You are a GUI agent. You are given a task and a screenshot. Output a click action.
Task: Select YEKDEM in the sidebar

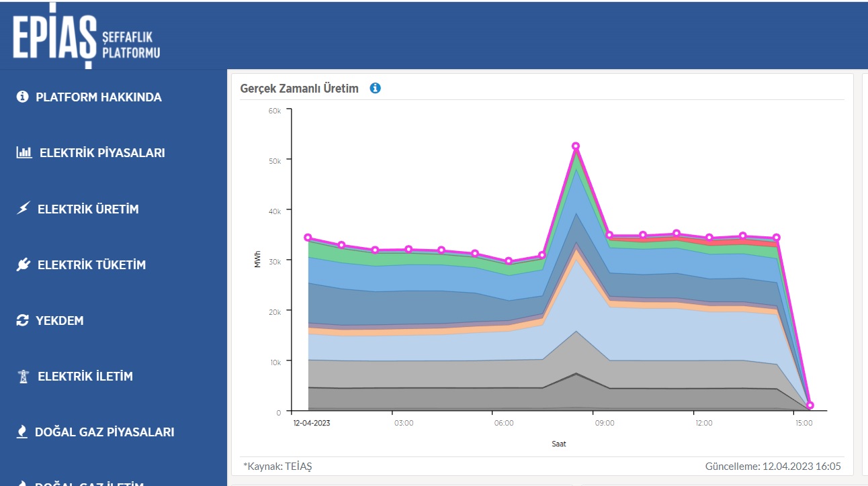(60, 321)
